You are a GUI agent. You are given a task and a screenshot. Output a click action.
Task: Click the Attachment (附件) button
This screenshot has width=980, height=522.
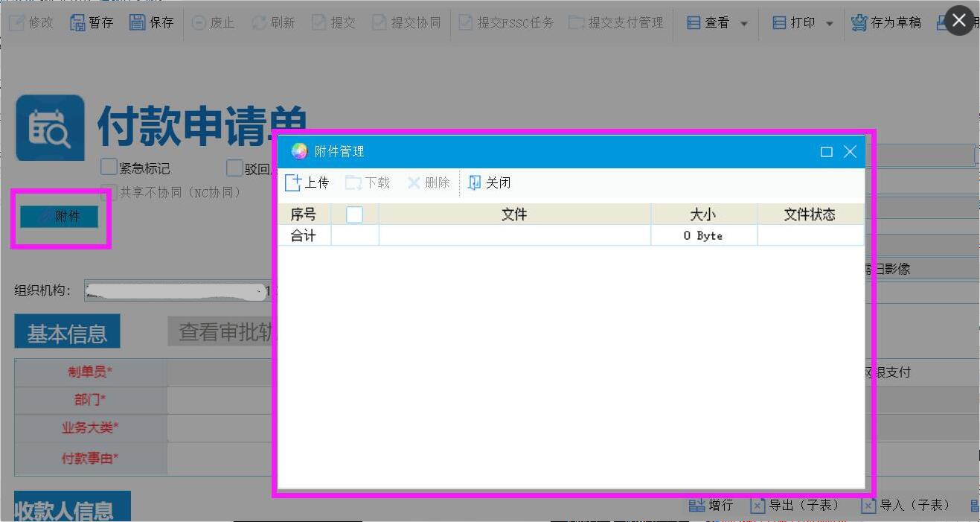click(x=60, y=217)
